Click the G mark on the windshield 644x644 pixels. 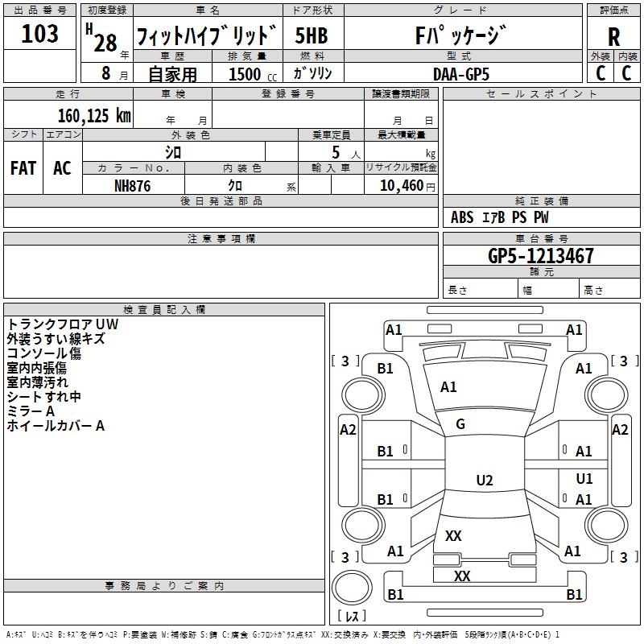pos(460,424)
